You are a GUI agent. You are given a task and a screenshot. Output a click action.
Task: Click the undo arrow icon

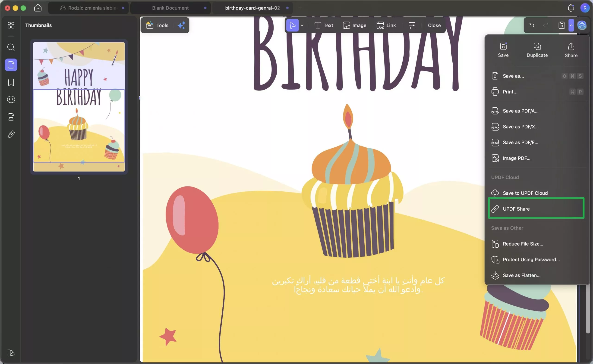531,25
